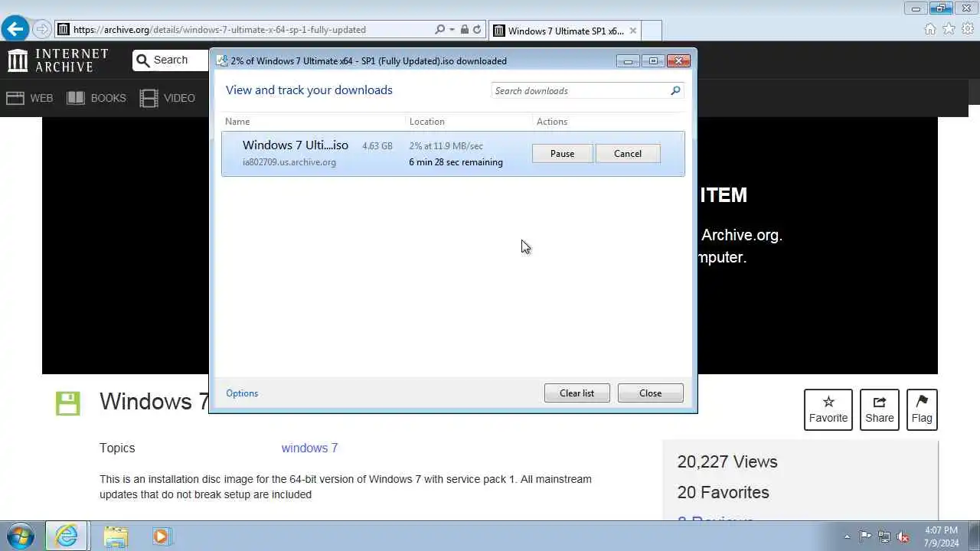Open the BOOKS section of Internet Archive
Image resolution: width=980 pixels, height=551 pixels.
[x=96, y=98]
